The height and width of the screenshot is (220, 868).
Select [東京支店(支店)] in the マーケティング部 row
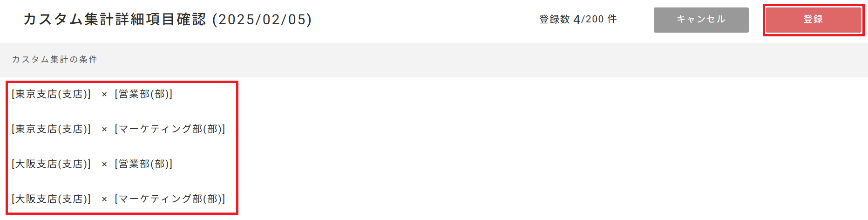pyautogui.click(x=51, y=129)
